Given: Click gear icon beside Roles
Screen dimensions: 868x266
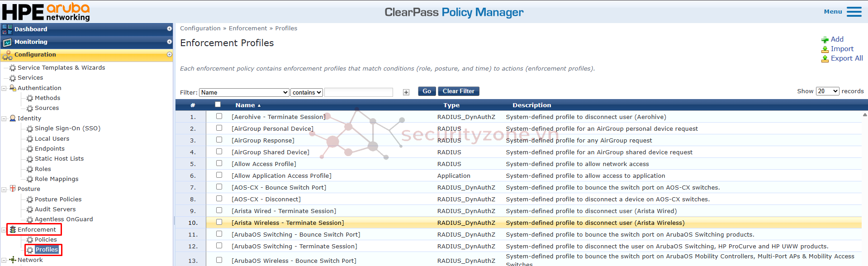Looking at the screenshot, I should click(30, 169).
